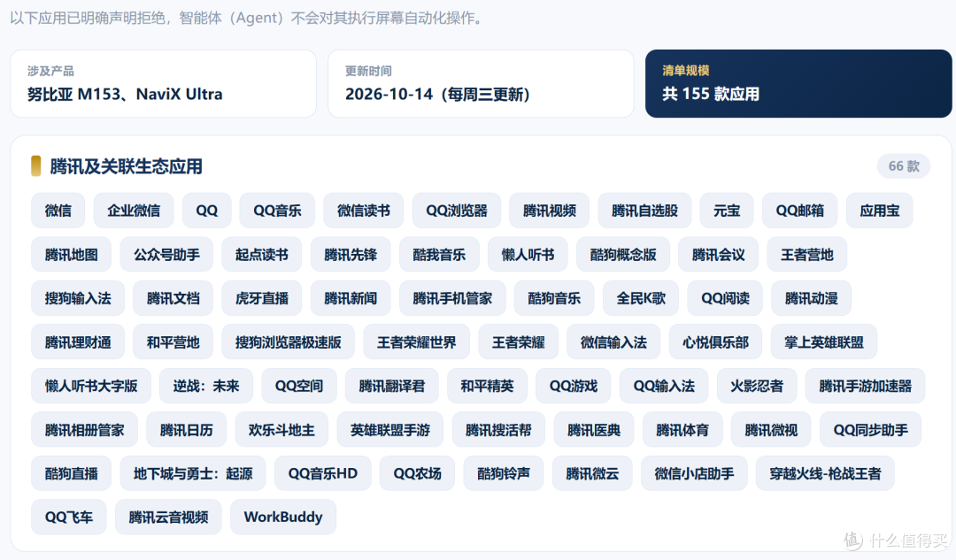
Task: Select the QQ音乐 chip
Action: click(277, 211)
